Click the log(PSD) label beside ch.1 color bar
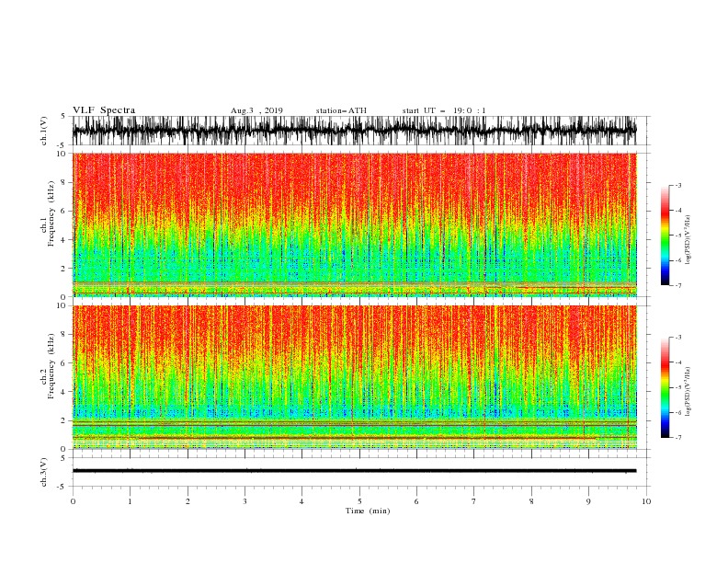Screen dimensions: 728x563 (688, 240)
